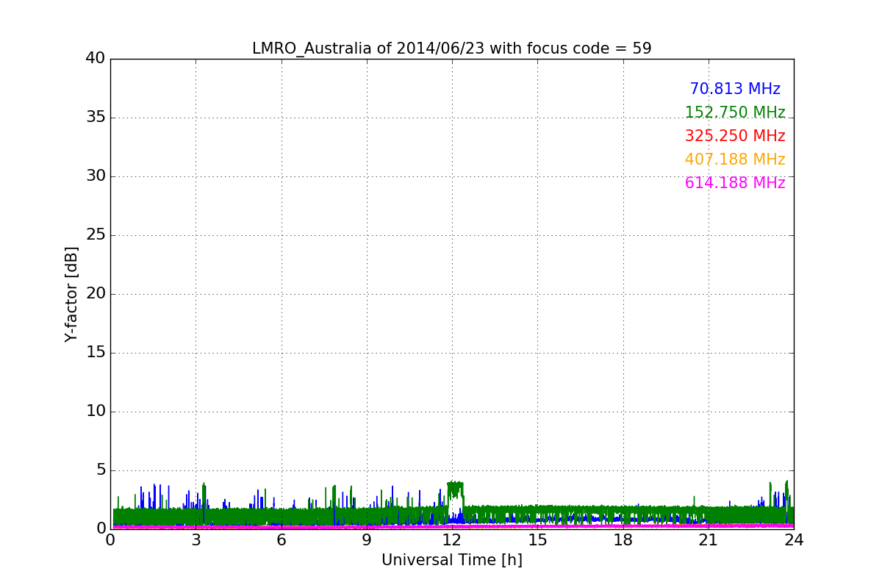
Task: Click the x-axis tick label 12
Action: pos(452,540)
